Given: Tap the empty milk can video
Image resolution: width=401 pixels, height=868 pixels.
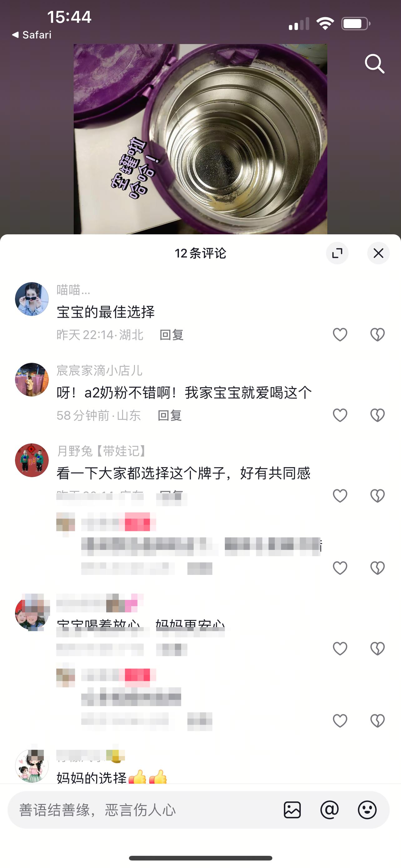Looking at the screenshot, I should 200,139.
